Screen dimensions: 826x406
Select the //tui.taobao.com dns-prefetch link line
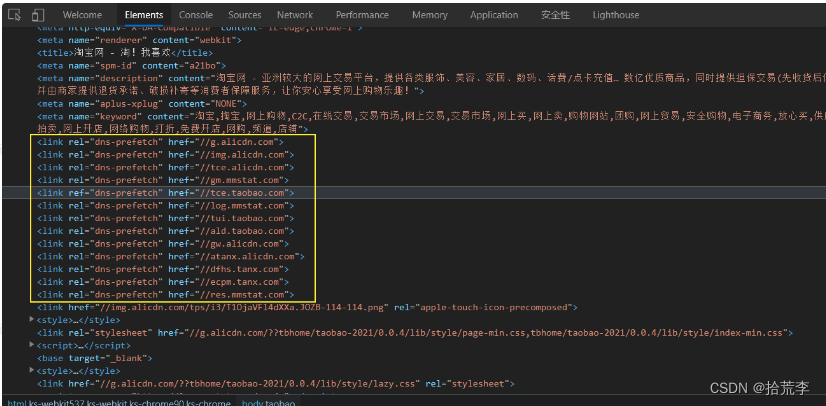click(165, 218)
